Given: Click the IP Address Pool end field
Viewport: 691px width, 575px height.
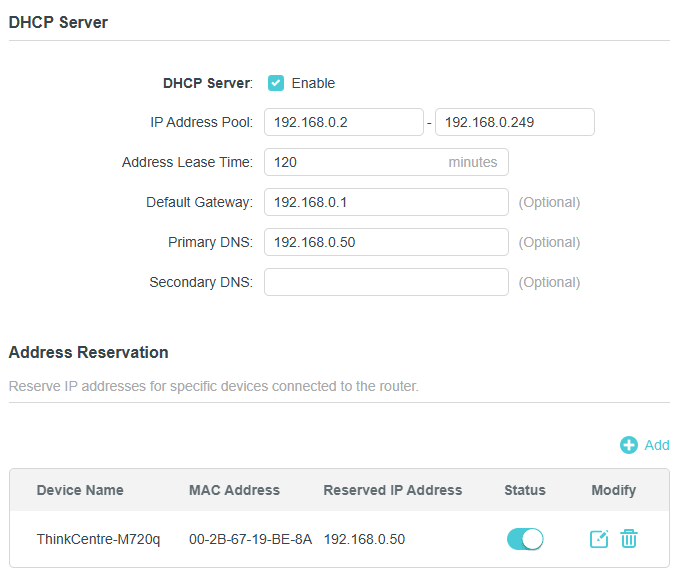Looking at the screenshot, I should (514, 122).
